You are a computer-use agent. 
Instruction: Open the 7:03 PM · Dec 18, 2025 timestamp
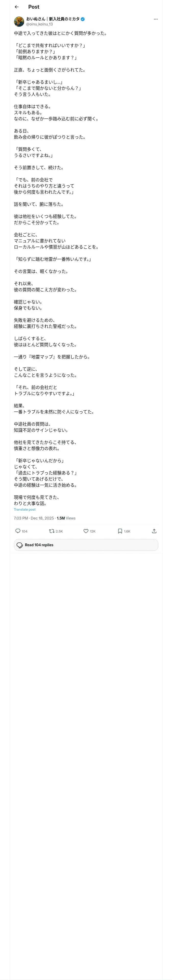[x=34, y=518]
